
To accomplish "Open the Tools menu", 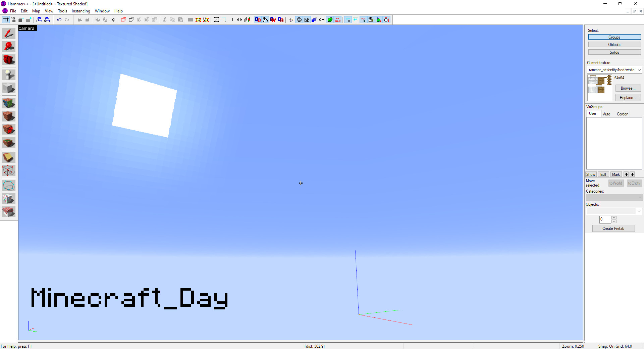I will pos(62,11).
